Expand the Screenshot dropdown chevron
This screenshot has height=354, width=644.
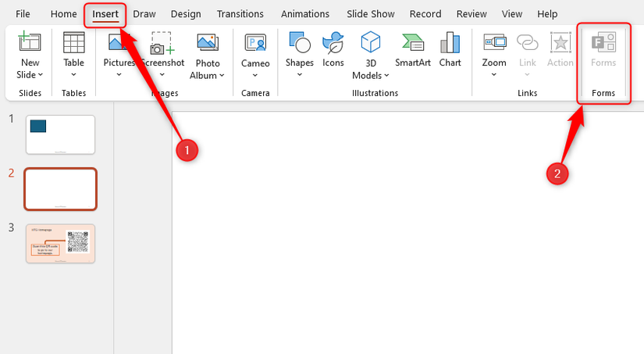tap(162, 74)
